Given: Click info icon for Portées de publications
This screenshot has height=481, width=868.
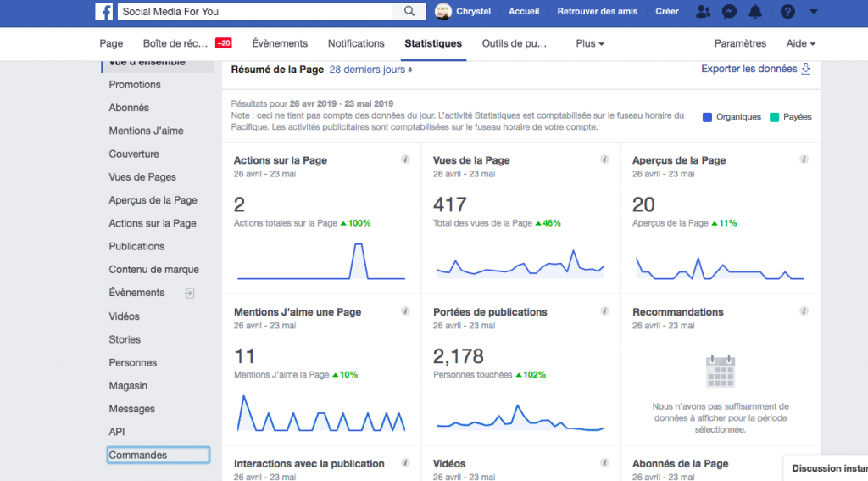Looking at the screenshot, I should click(x=604, y=311).
